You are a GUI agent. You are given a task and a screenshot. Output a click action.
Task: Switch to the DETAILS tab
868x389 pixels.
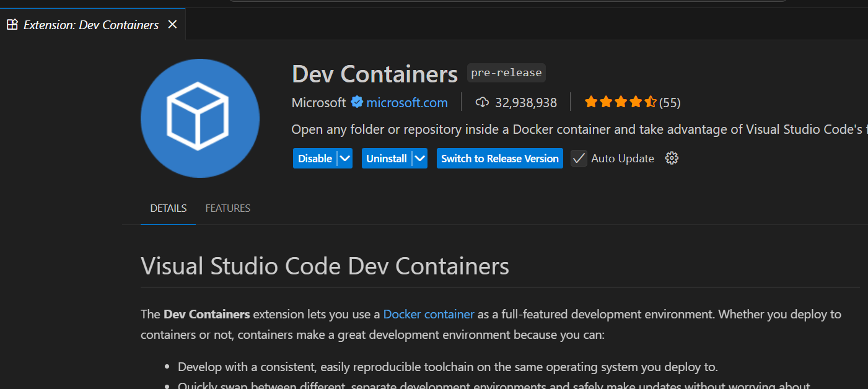tap(168, 208)
